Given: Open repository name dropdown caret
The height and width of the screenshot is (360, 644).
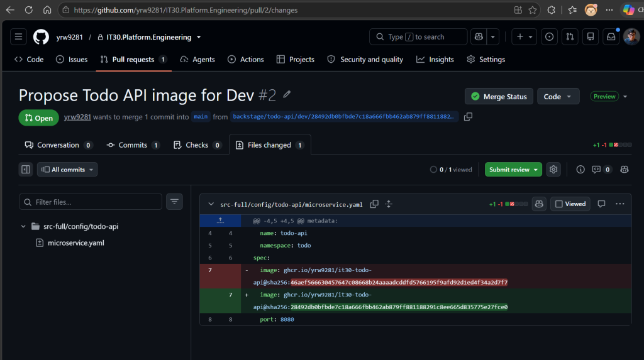Looking at the screenshot, I should click(199, 37).
